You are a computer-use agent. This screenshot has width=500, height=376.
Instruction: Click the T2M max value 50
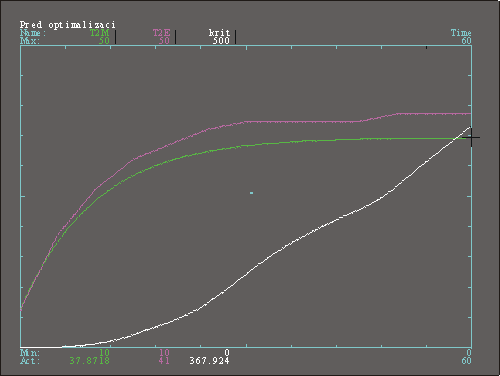tap(104, 41)
